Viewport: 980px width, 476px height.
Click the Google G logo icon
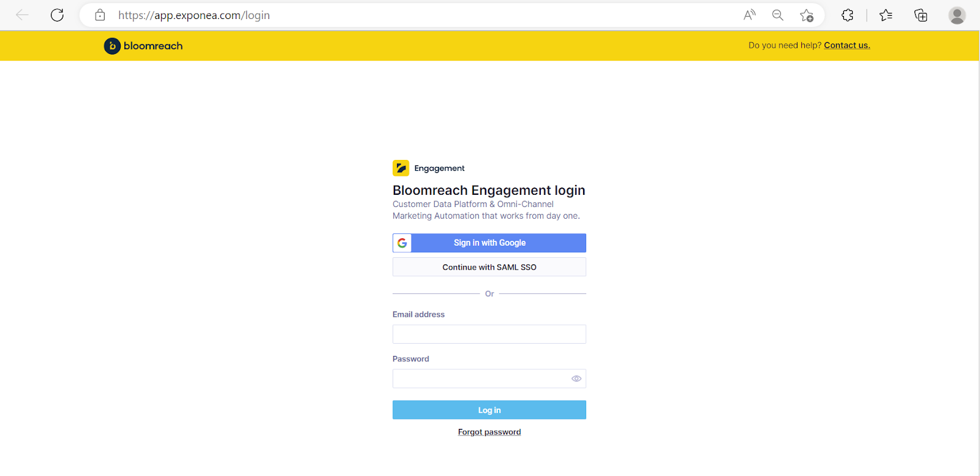point(402,243)
